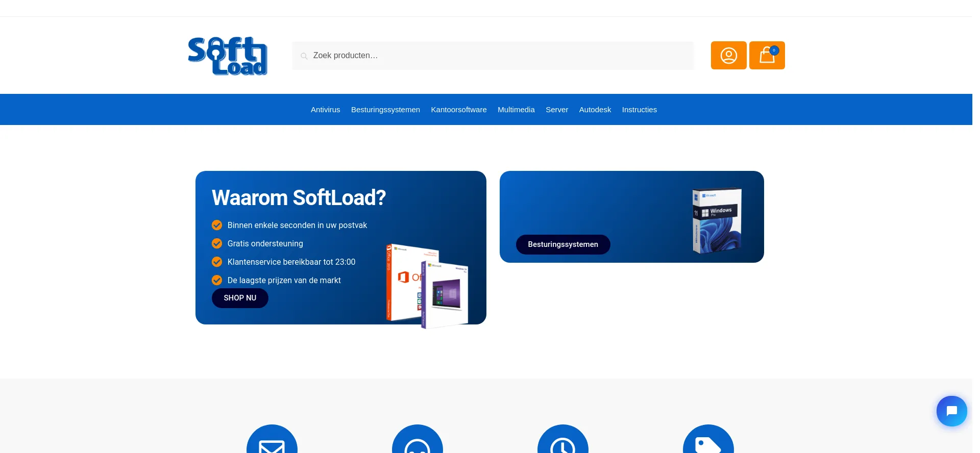This screenshot has width=980, height=453.
Task: Click the checkmark beside De laagste prijzen
Action: click(217, 280)
